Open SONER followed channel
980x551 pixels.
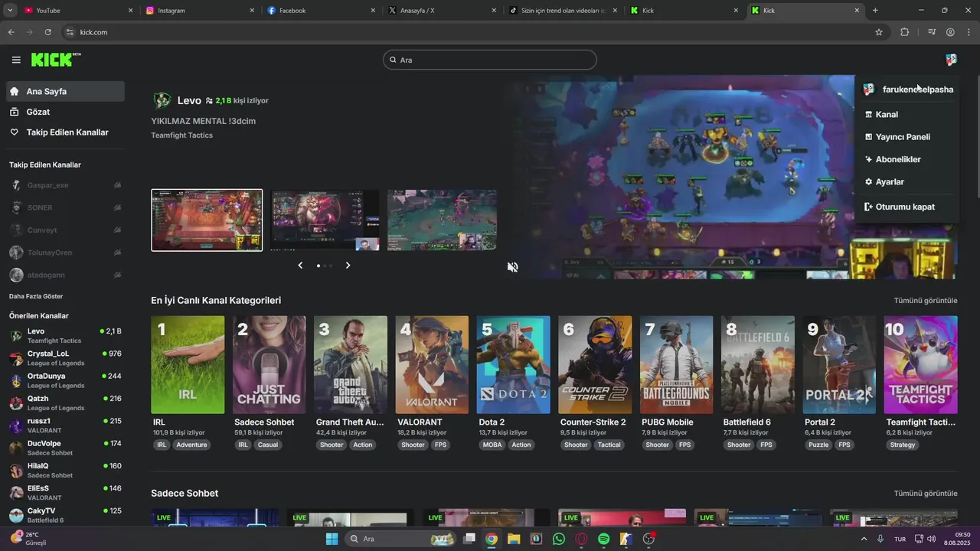65,207
